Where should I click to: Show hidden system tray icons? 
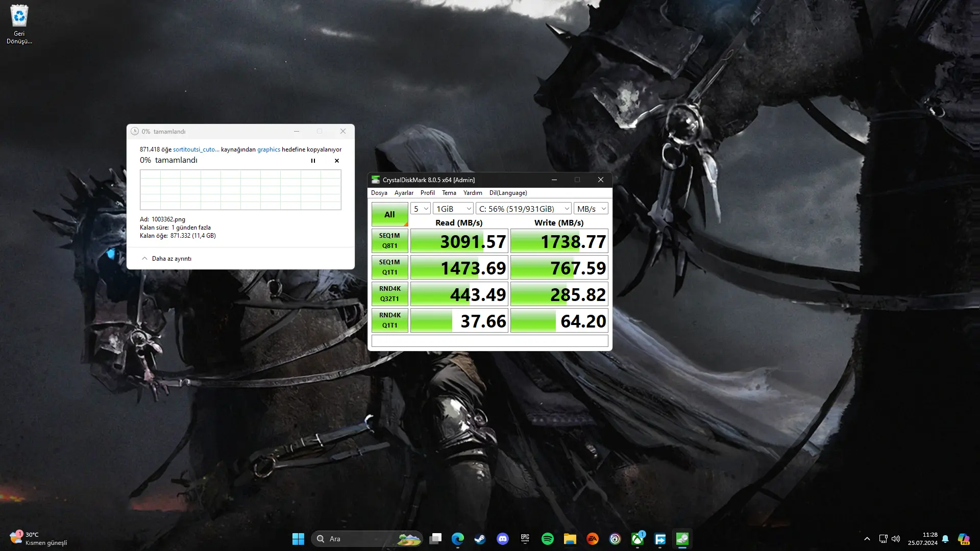coord(867,539)
